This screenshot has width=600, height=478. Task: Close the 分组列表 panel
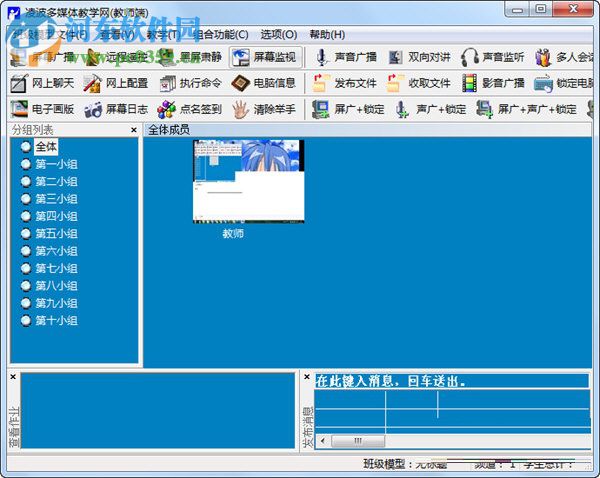coord(134,130)
